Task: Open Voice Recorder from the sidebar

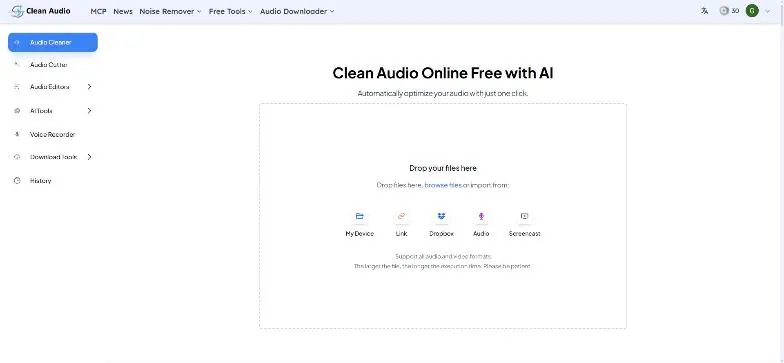Action: [x=52, y=134]
